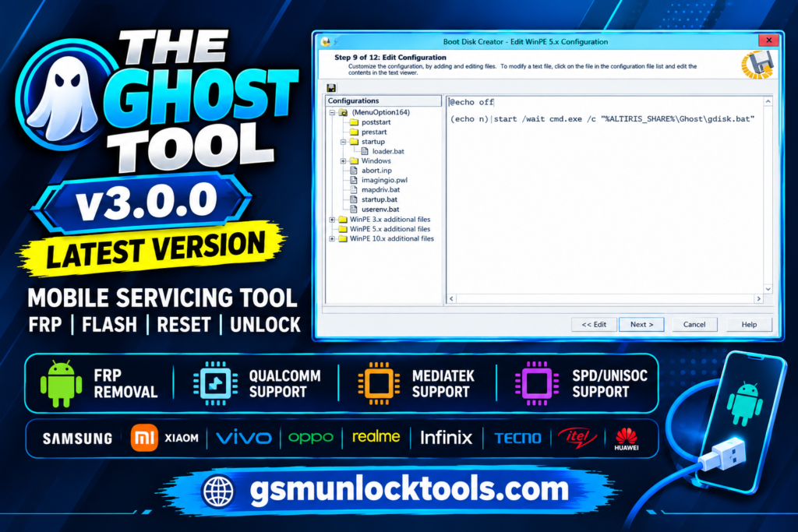The height and width of the screenshot is (532, 798).
Task: Select the abort.inp file
Action: pyautogui.click(x=376, y=171)
